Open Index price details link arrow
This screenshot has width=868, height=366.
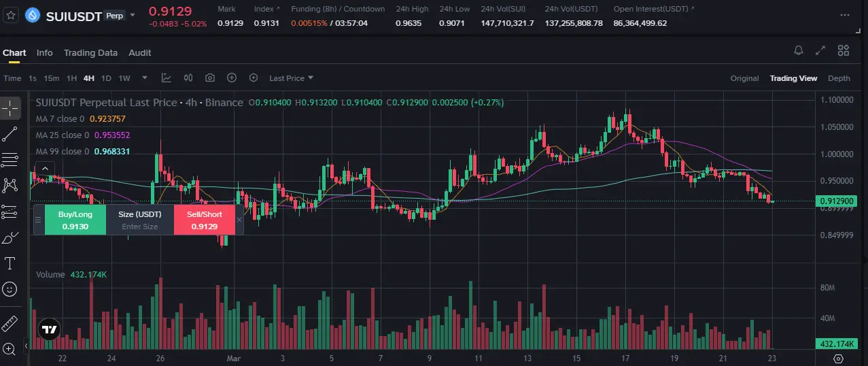point(278,9)
